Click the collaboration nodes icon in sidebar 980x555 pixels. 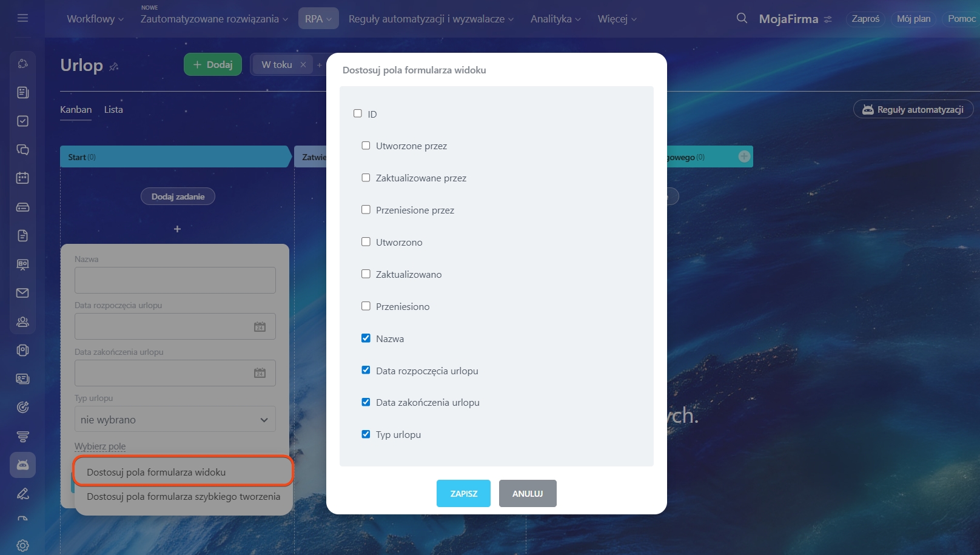[x=22, y=64]
